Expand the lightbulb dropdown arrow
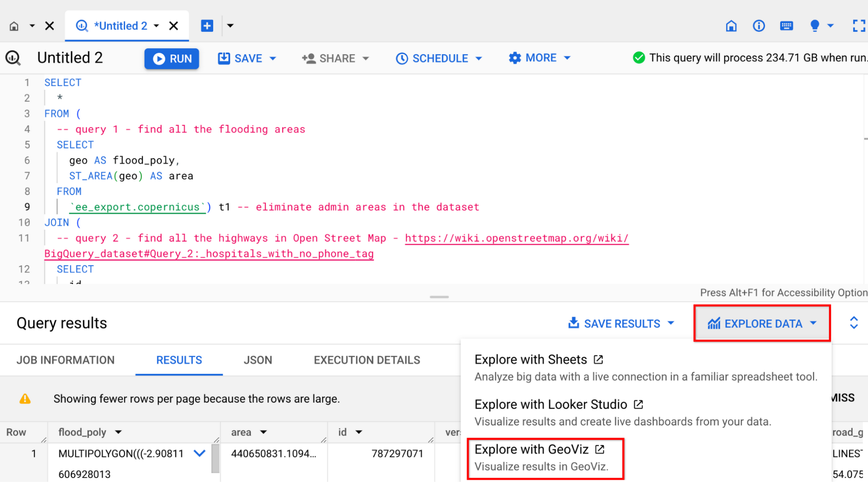The height and width of the screenshot is (482, 868). 831,26
